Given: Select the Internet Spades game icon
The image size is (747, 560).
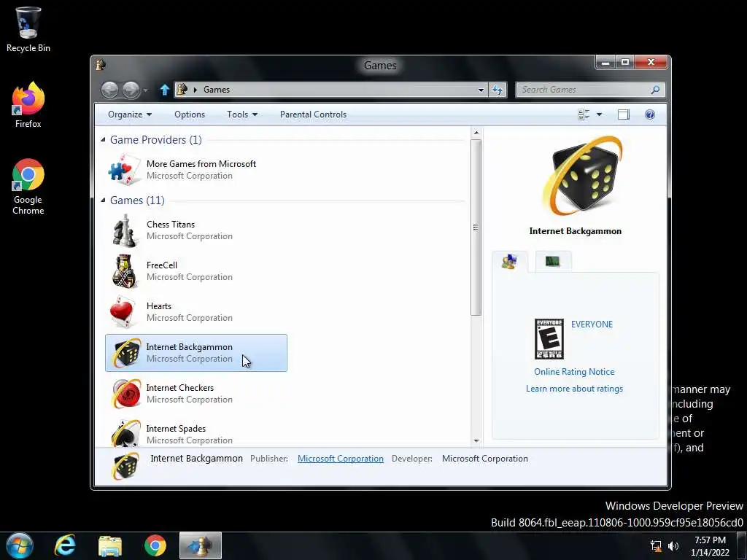Looking at the screenshot, I should tap(125, 433).
